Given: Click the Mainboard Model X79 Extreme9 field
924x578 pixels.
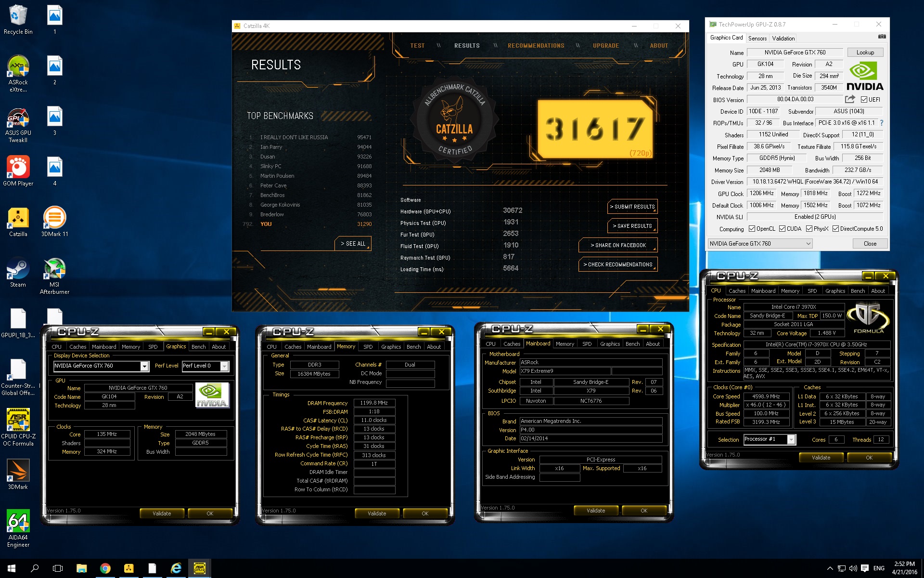Looking at the screenshot, I should 565,371.
